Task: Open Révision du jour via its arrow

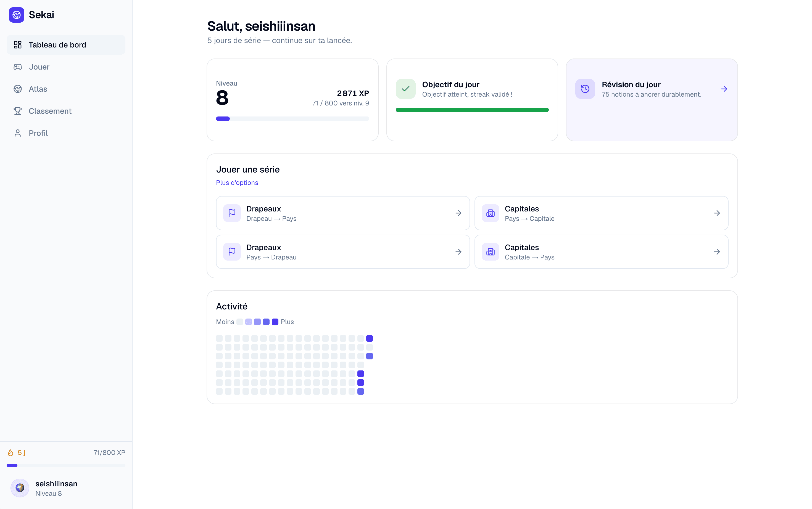Action: click(x=724, y=89)
